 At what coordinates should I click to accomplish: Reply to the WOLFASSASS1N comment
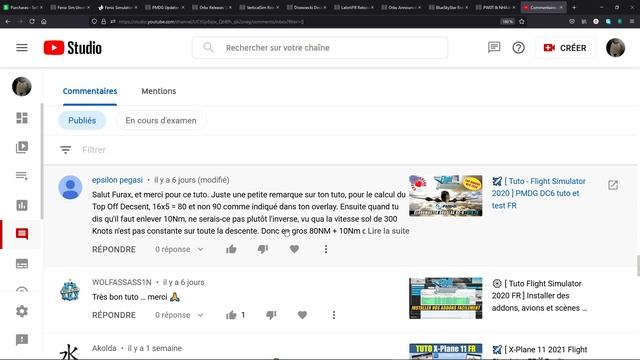[114, 315]
